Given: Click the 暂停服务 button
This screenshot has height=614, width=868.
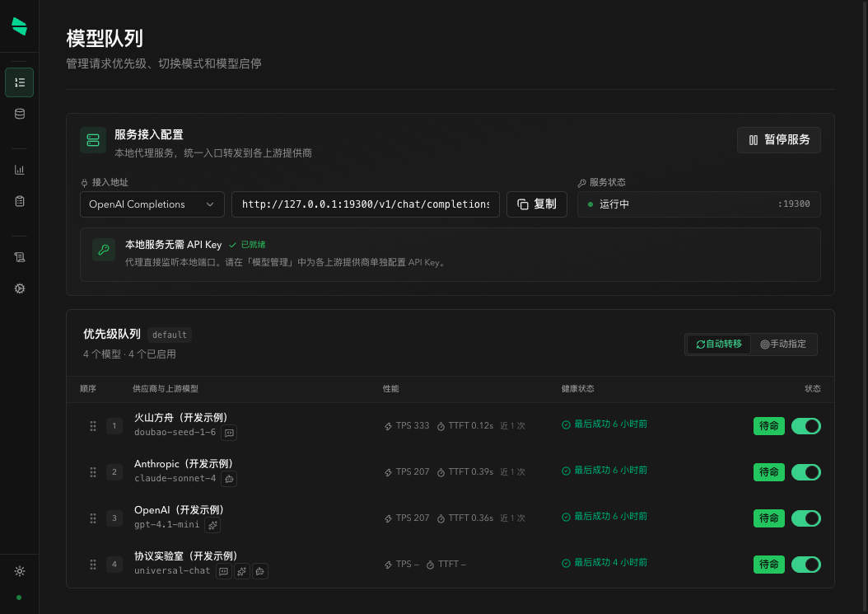Looking at the screenshot, I should click(779, 139).
